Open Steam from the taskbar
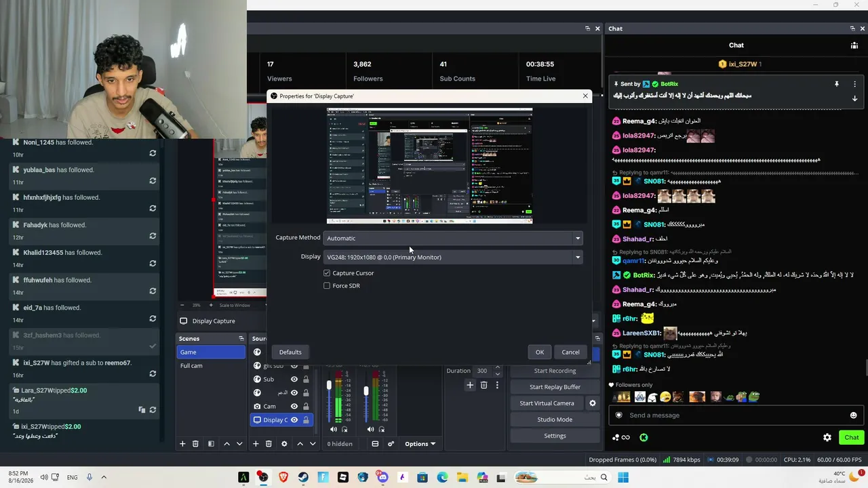Viewport: 868px width, 488px height. click(x=303, y=478)
